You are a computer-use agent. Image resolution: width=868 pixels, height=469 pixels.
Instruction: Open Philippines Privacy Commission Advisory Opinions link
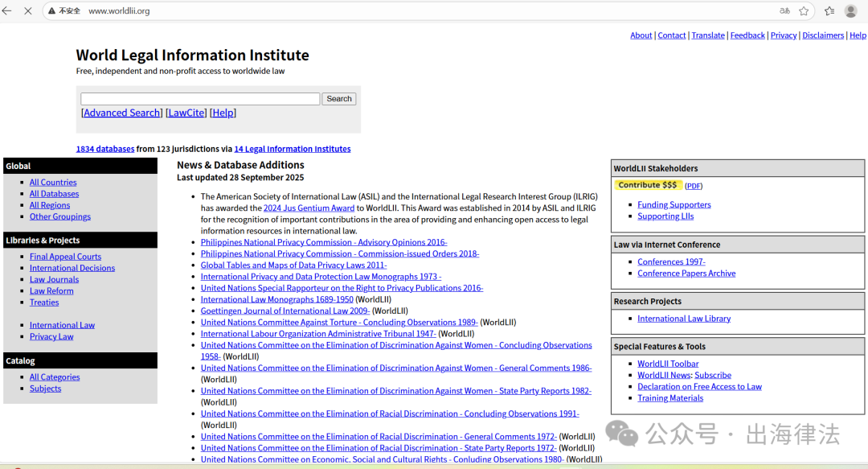coord(324,242)
